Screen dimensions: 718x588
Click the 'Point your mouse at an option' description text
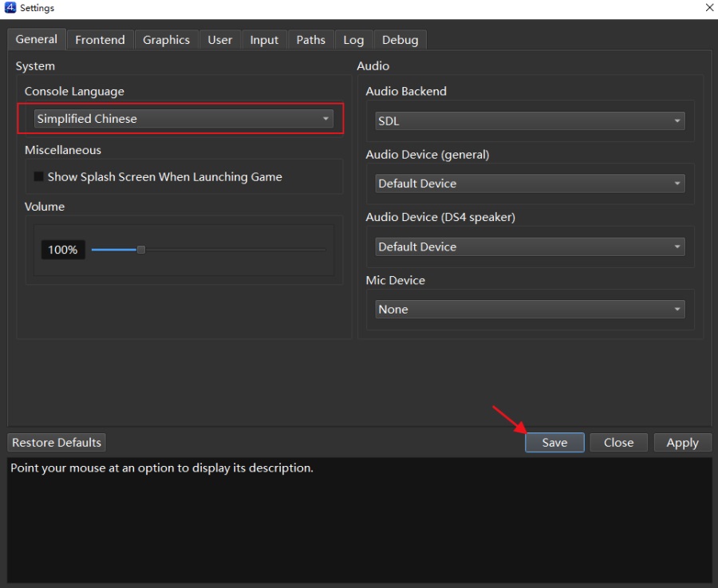(162, 468)
